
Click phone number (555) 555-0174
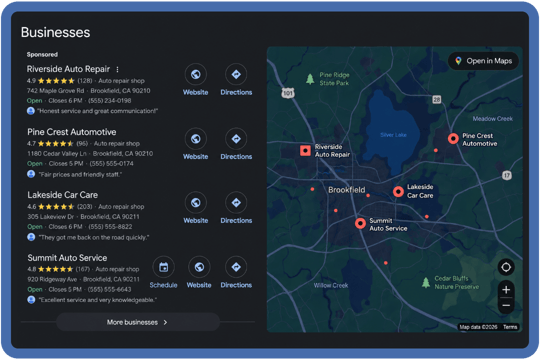click(x=112, y=164)
